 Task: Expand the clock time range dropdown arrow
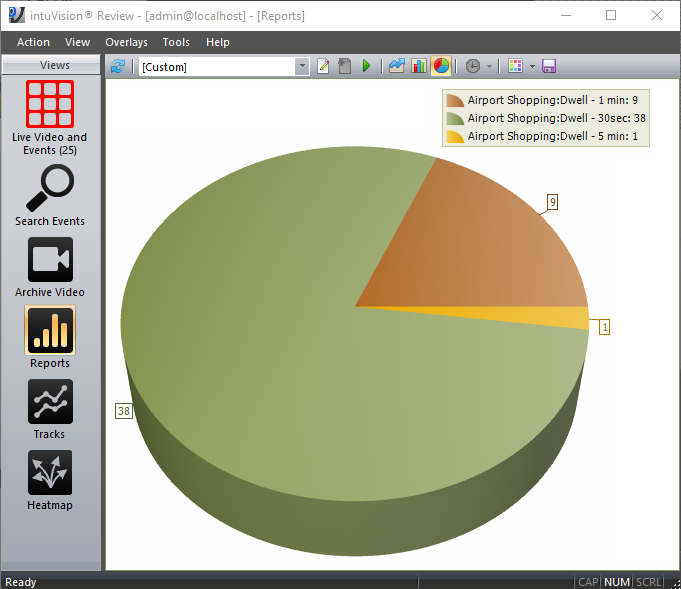point(489,66)
